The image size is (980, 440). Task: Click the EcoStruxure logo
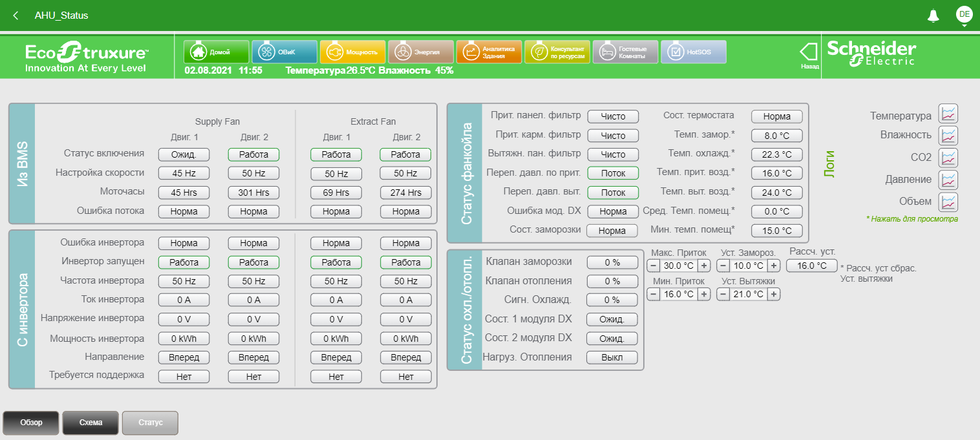coord(86,58)
